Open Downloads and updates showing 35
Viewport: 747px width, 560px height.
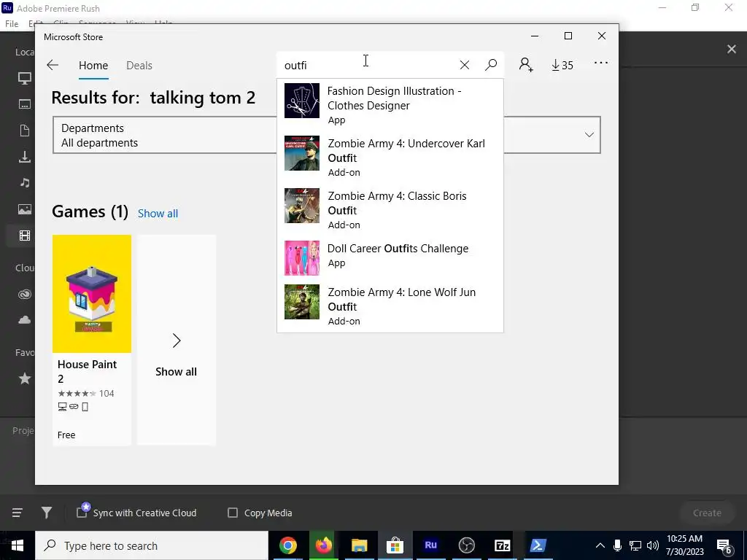[x=562, y=65]
